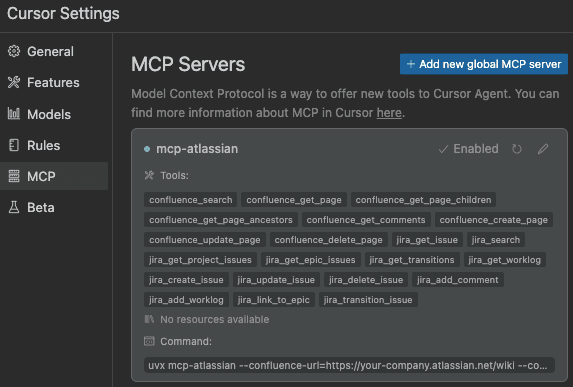The width and height of the screenshot is (573, 387).
Task: Open the Features settings section
Action: [54, 82]
